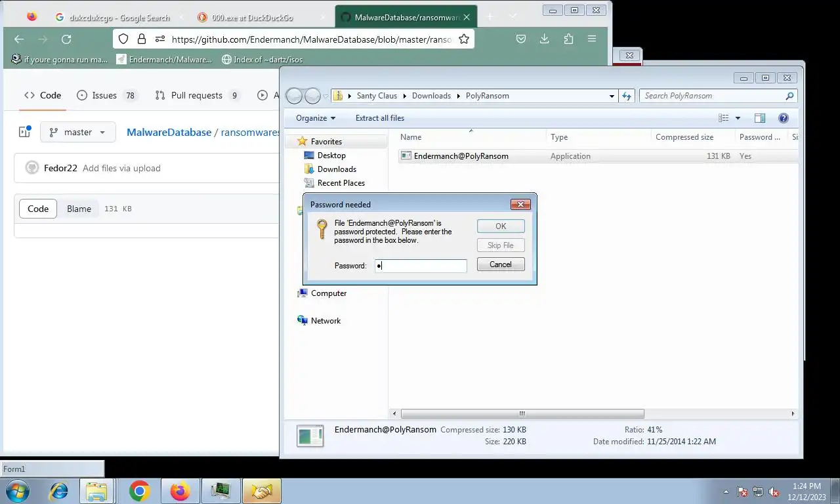Screen dimensions: 840x504
Task: Open Explorer address bar history dropdown
Action: (x=612, y=96)
